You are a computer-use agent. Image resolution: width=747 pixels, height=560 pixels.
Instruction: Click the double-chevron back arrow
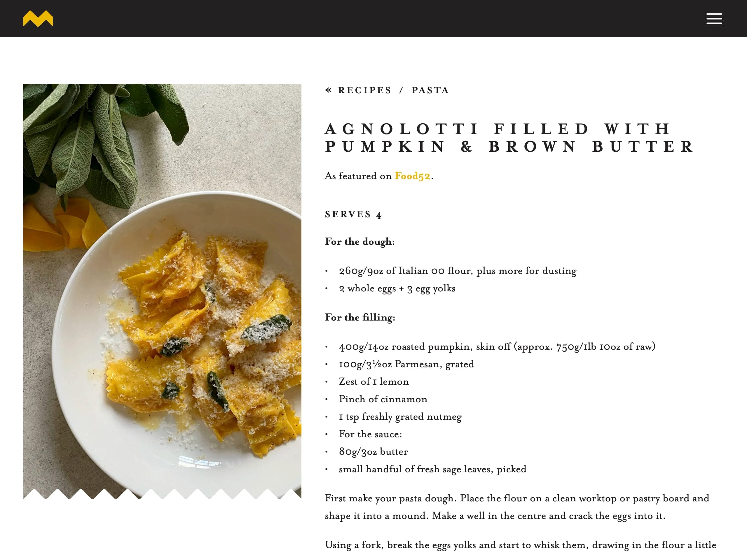(328, 90)
